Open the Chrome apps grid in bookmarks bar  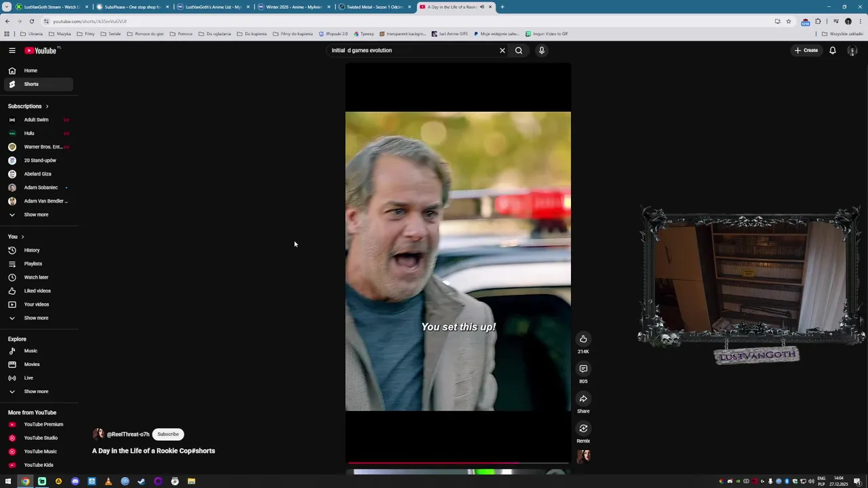(x=7, y=34)
